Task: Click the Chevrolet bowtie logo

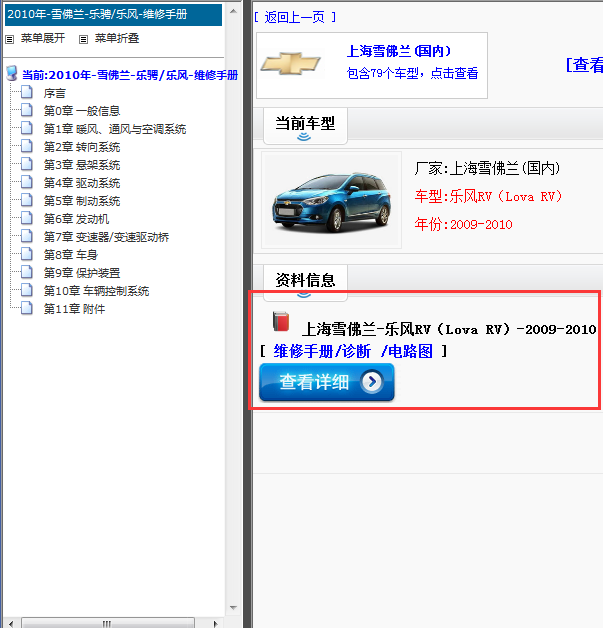Action: (x=291, y=64)
